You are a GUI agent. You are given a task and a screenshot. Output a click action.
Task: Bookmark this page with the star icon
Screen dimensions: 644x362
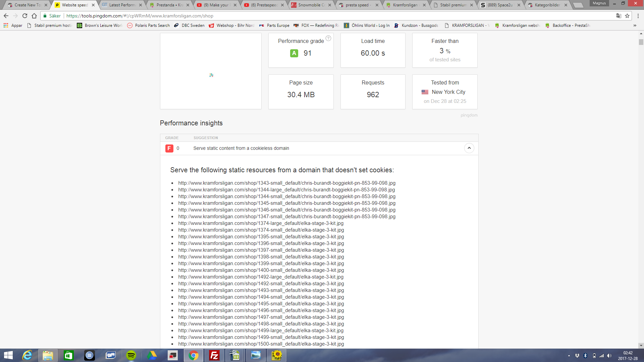[x=627, y=16]
